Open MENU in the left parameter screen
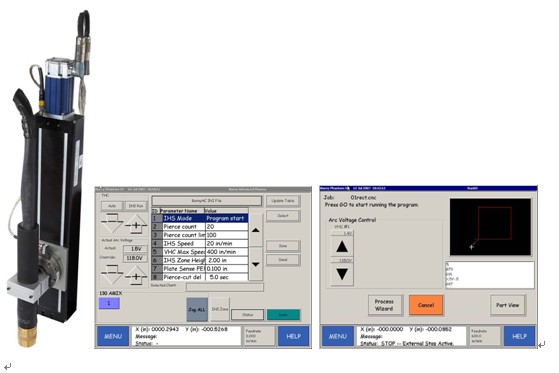This screenshot has height=373, width=559. (x=113, y=336)
